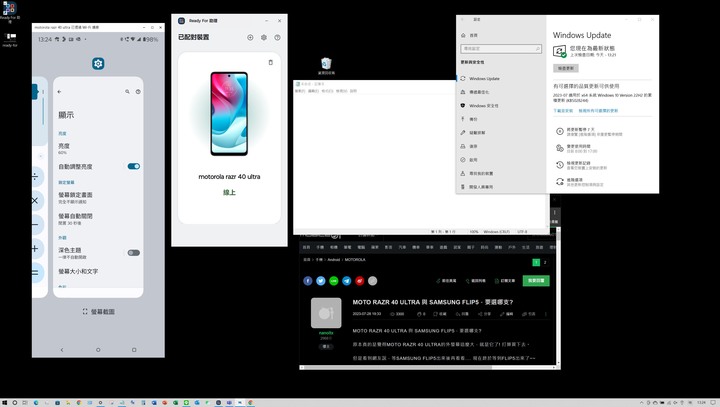Click the view all optional updates link
This screenshot has width=720, height=407.
coord(598,111)
